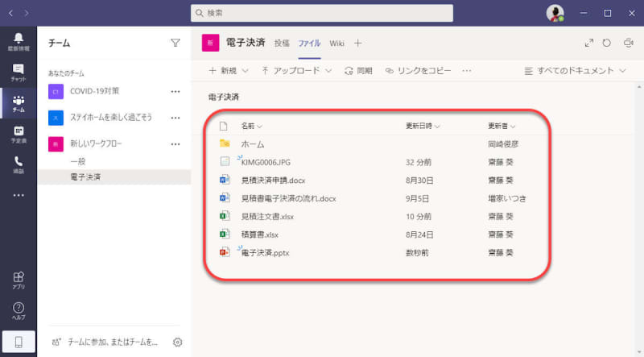
Task: Open the user profile avatar
Action: [555, 13]
